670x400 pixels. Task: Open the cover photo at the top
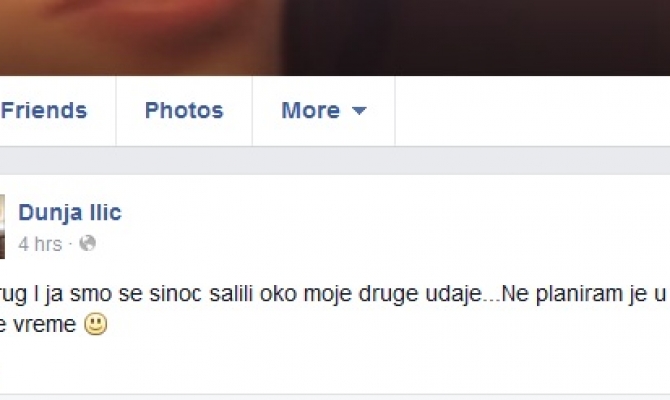(x=335, y=38)
